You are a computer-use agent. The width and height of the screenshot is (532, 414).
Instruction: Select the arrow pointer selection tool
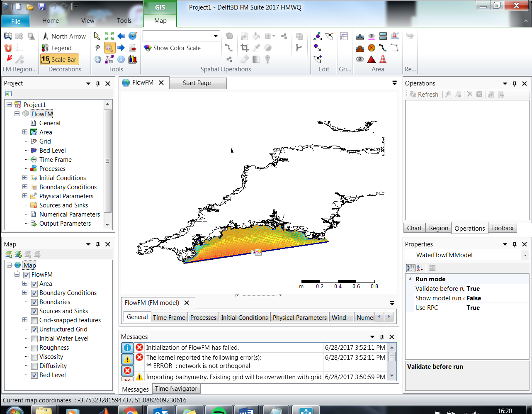coord(97,36)
